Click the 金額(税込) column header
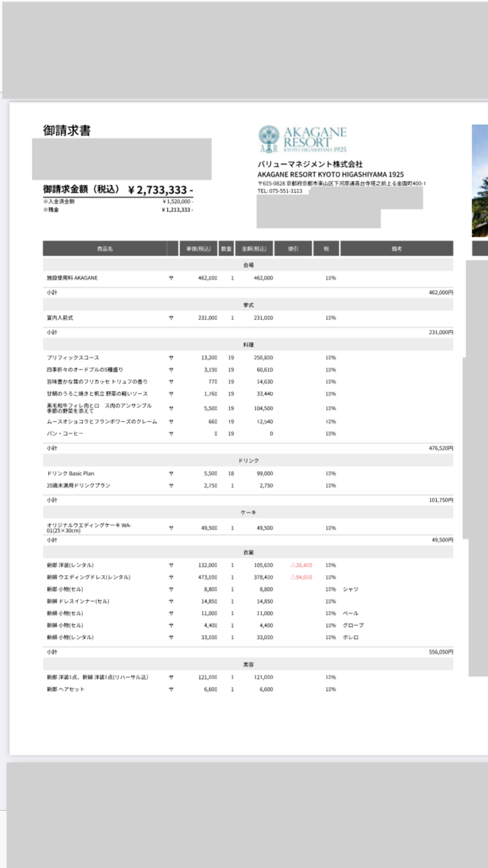 coord(254,249)
